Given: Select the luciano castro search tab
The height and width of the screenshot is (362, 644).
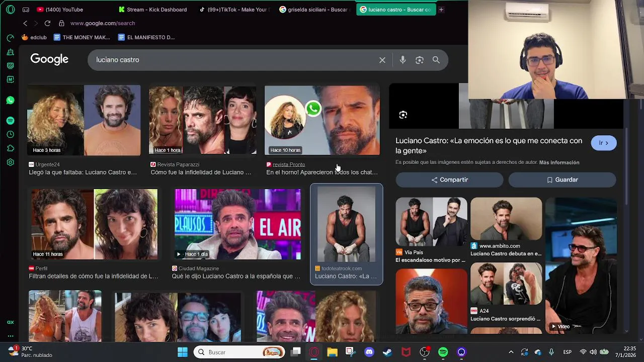Looking at the screenshot, I should click(395, 10).
